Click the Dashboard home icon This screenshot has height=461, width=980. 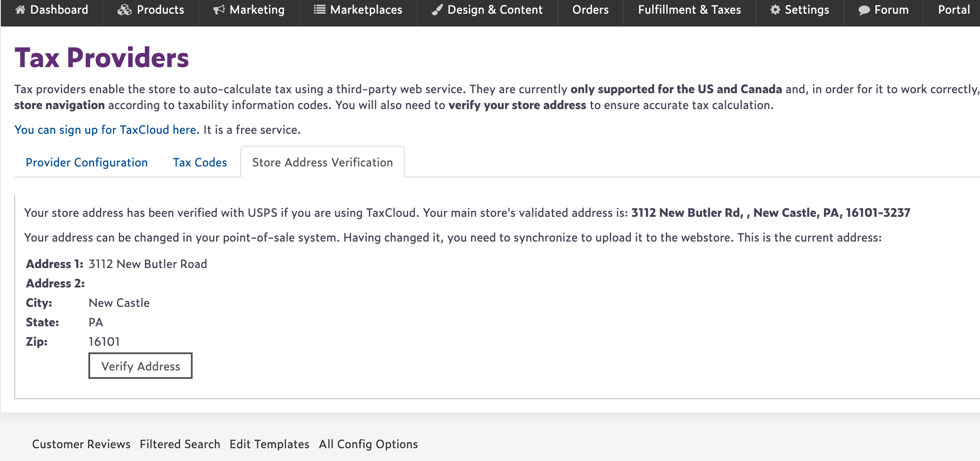[x=20, y=10]
